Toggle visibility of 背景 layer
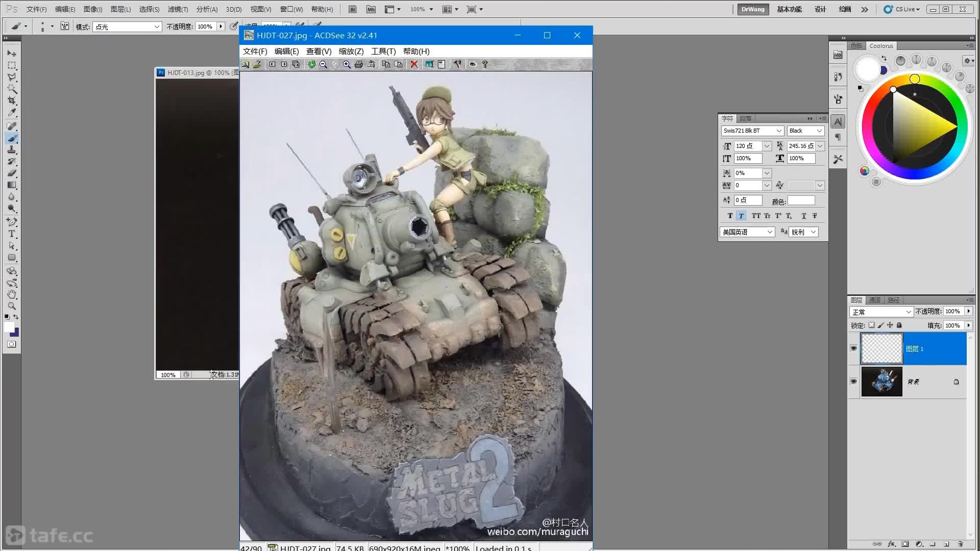Image resolution: width=980 pixels, height=551 pixels. click(x=853, y=381)
